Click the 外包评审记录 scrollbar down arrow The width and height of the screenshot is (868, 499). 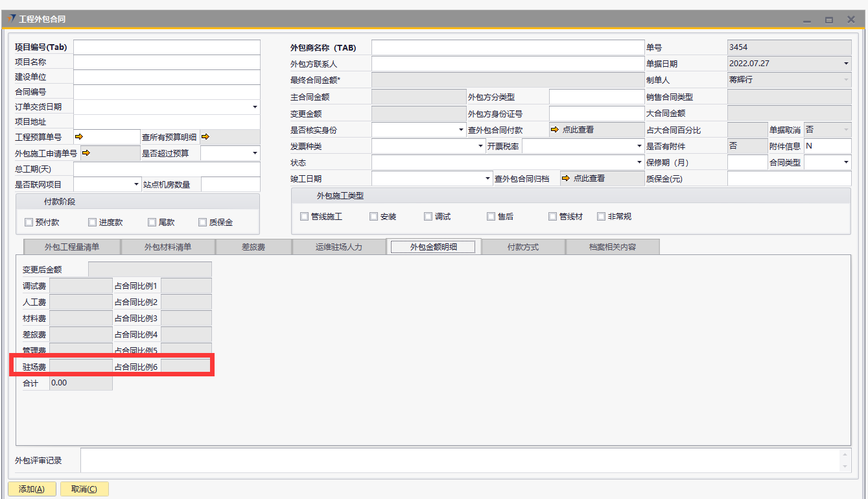click(845, 467)
